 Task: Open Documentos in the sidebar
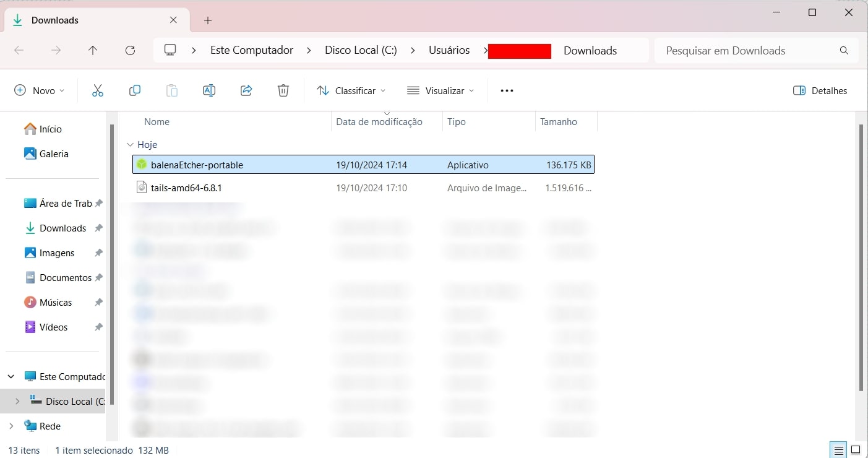[x=58, y=277]
